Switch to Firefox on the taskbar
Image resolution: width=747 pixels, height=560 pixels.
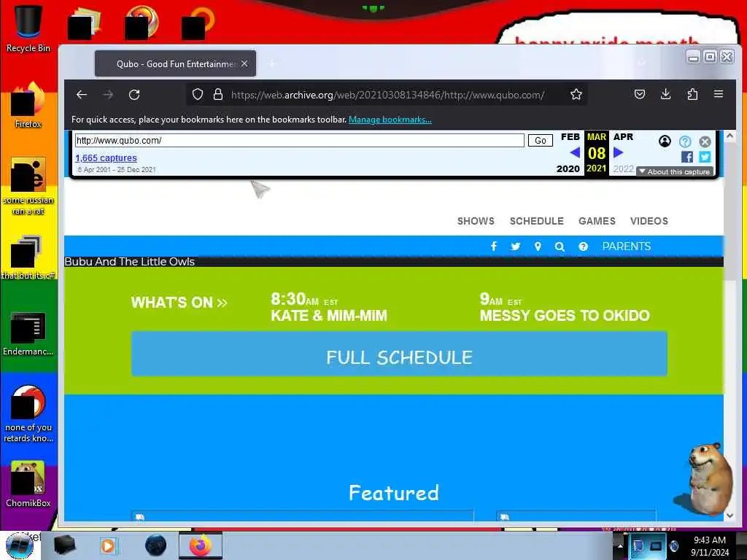[x=201, y=545]
